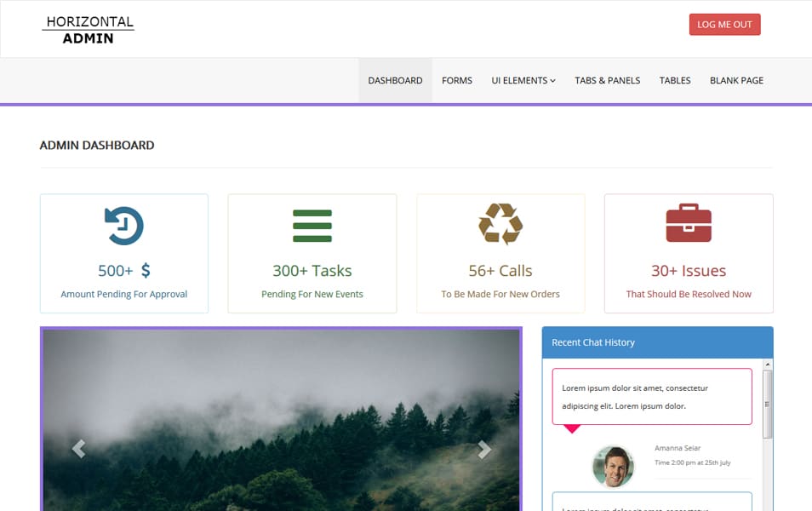The image size is (812, 511).
Task: Navigate to the Blank Page
Action: coord(736,80)
